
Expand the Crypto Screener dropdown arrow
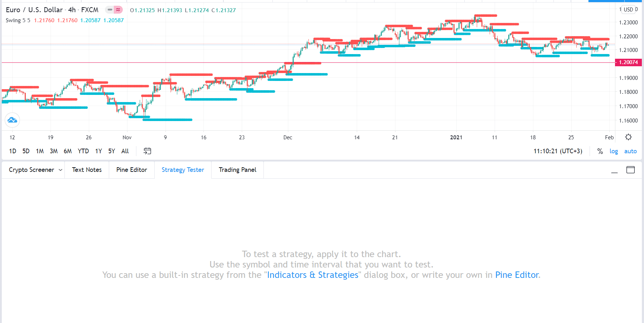click(60, 170)
